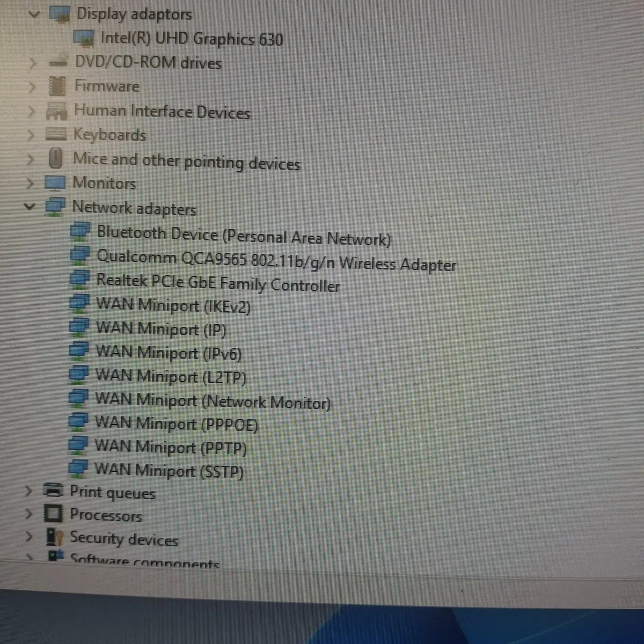644x644 pixels.
Task: Select the DVD/CD-ROM drives label
Action: coord(148,62)
